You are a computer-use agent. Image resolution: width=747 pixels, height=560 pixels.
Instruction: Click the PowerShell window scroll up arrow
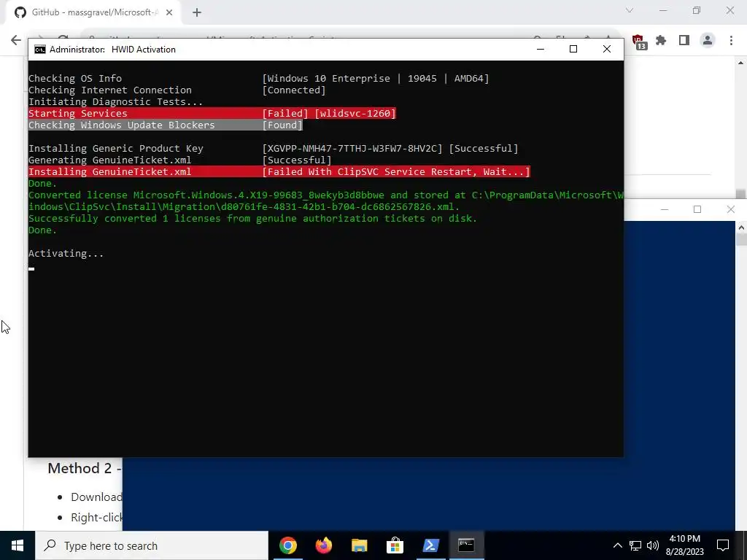click(741, 227)
